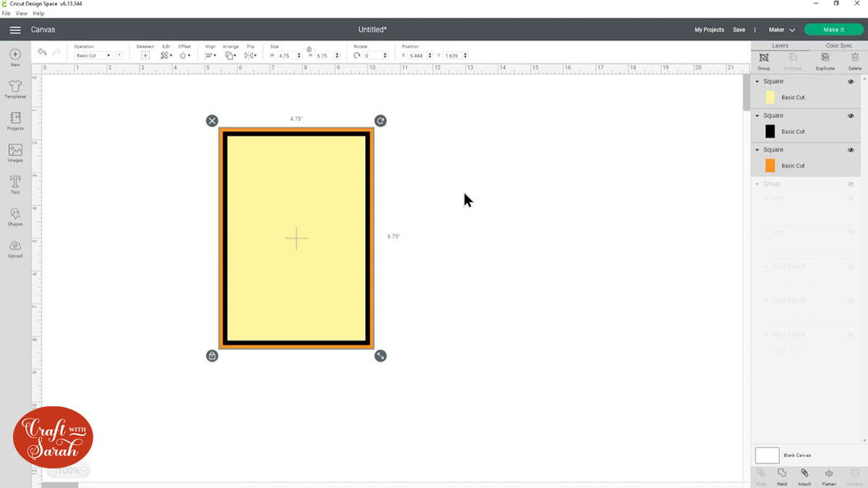Click the Attach tool
This screenshot has height=488, width=868.
804,476
